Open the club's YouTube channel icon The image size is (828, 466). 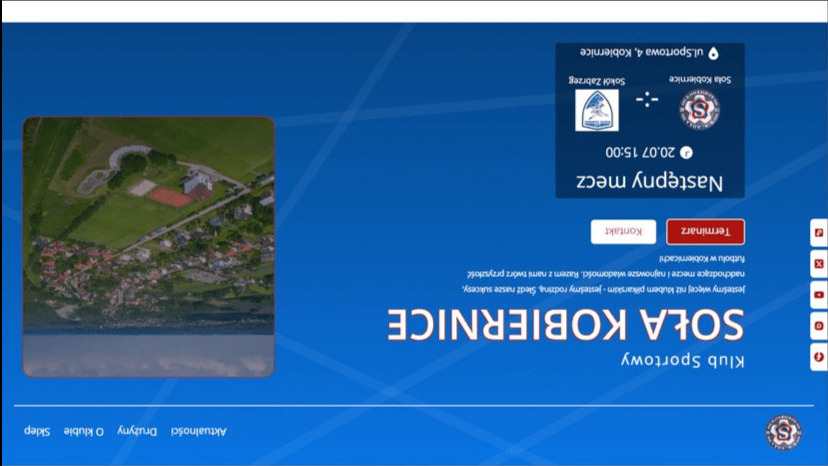[x=818, y=295]
